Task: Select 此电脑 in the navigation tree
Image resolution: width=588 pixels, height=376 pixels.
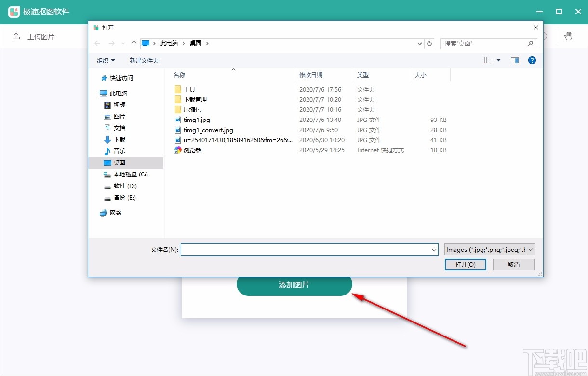Action: pyautogui.click(x=114, y=93)
